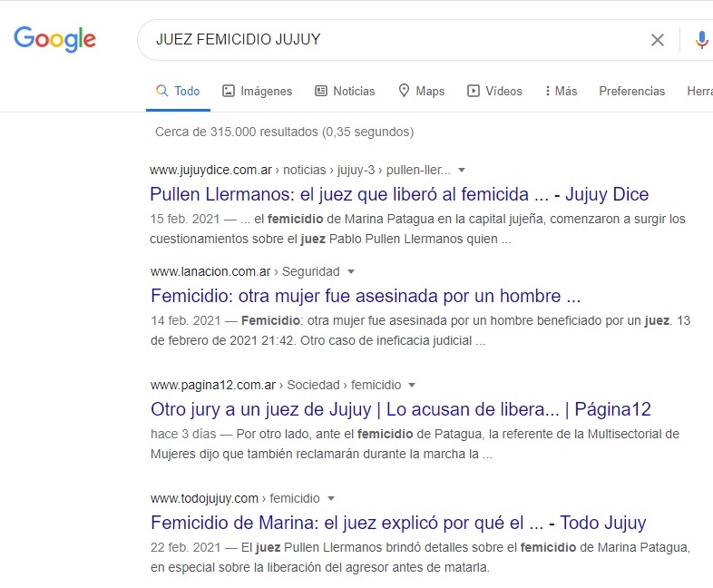Select the Todo results tab
The width and height of the screenshot is (713, 588).
[178, 91]
